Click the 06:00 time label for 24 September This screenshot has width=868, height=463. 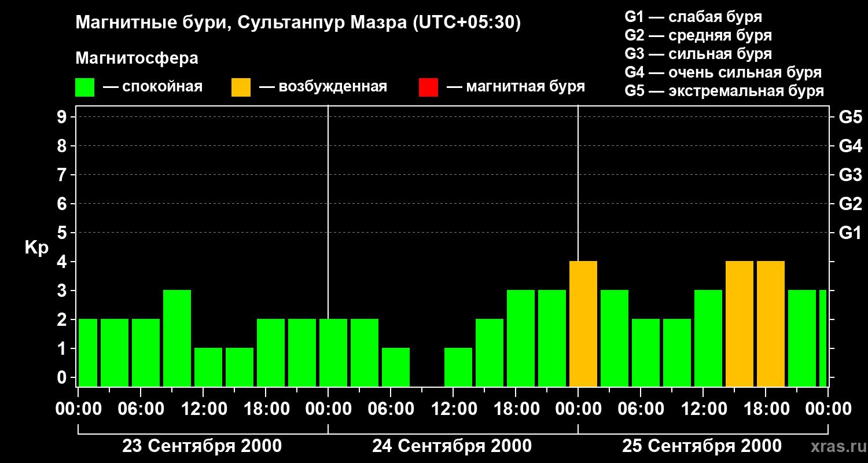391,409
